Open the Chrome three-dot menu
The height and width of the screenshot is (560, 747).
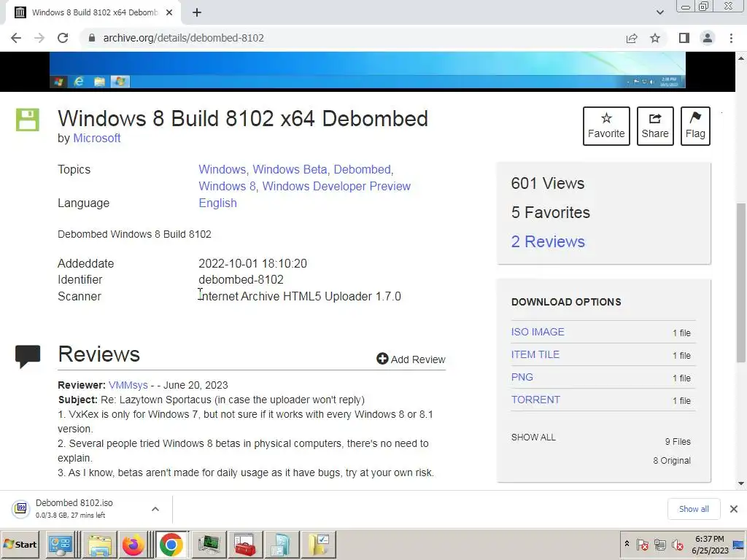(x=731, y=38)
